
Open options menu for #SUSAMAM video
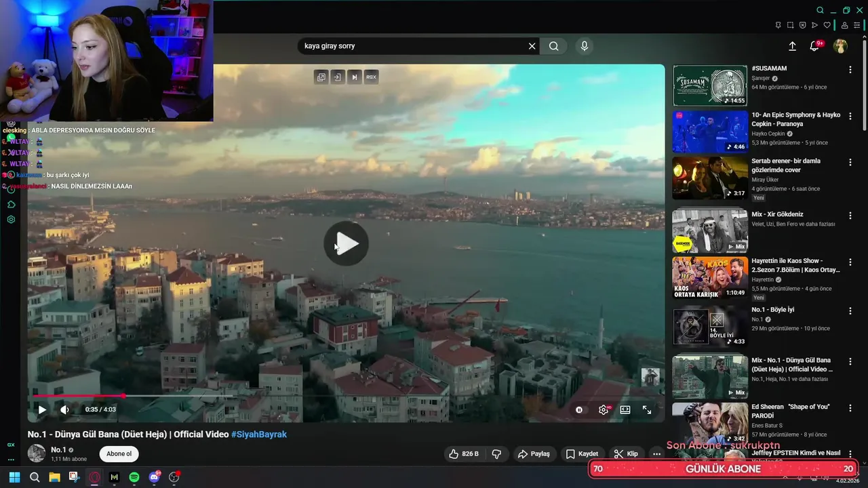tap(850, 70)
